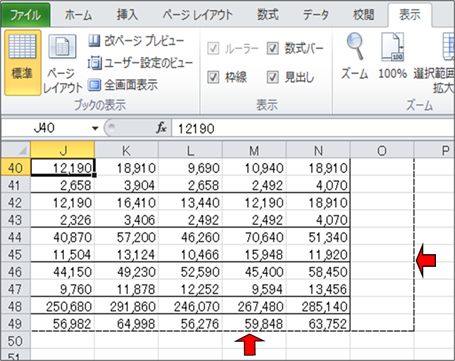Select the 表示 ribbon tab

pos(410,15)
